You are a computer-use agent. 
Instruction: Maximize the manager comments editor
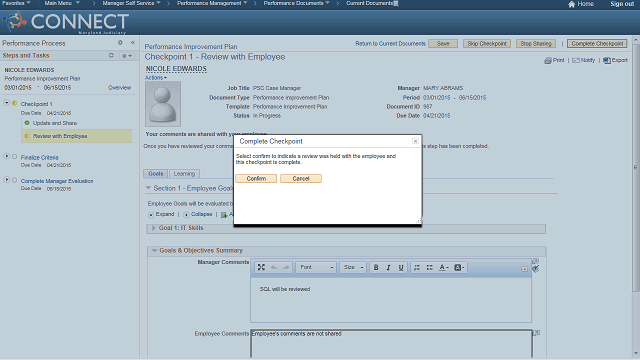(x=261, y=267)
